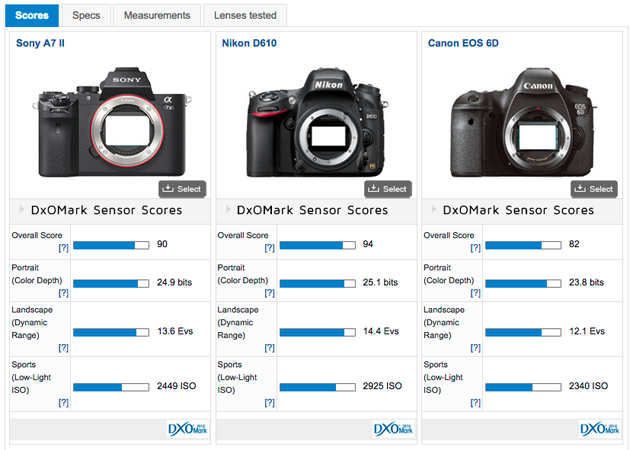Click Sony A7 II overall score bar
Viewport: 630px width, 450px height.
[111, 245]
